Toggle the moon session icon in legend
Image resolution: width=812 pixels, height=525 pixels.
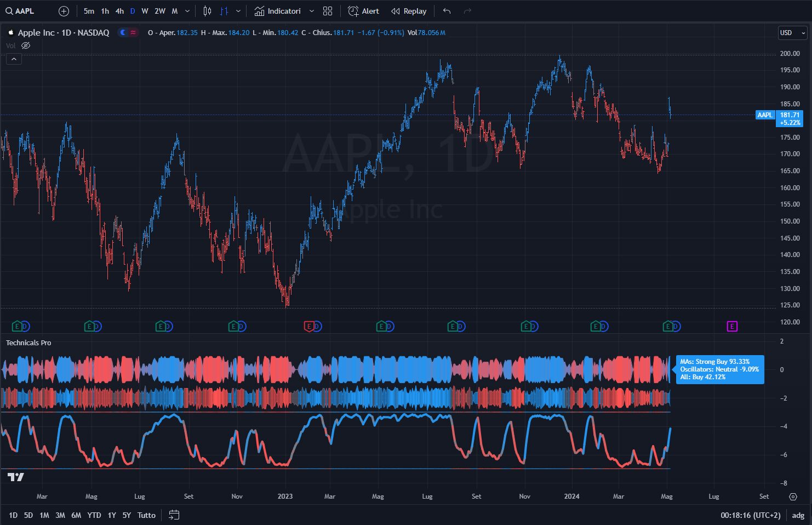(x=123, y=32)
